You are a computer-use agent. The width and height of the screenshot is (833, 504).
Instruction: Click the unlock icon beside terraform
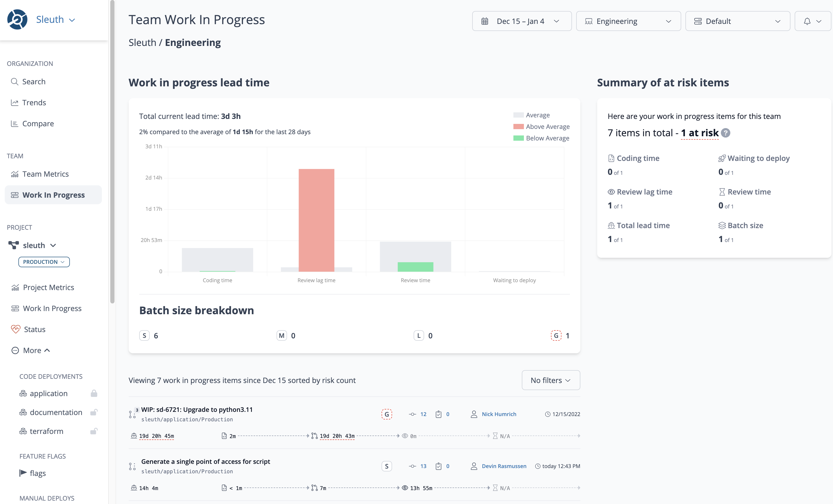94,431
